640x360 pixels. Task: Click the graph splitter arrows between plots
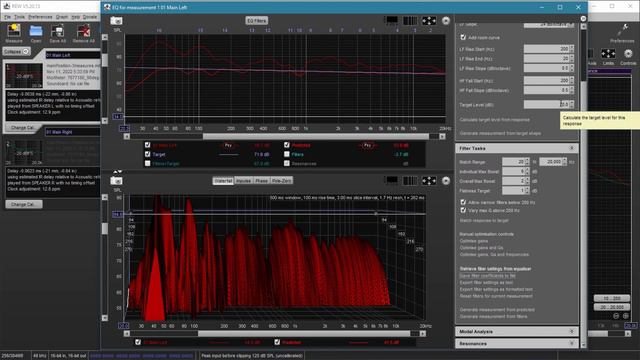[x=117, y=171]
